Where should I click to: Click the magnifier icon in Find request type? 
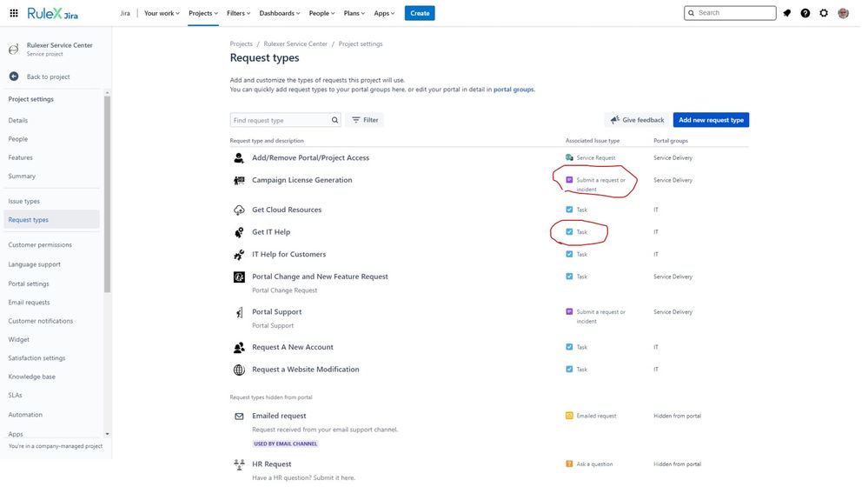[335, 120]
